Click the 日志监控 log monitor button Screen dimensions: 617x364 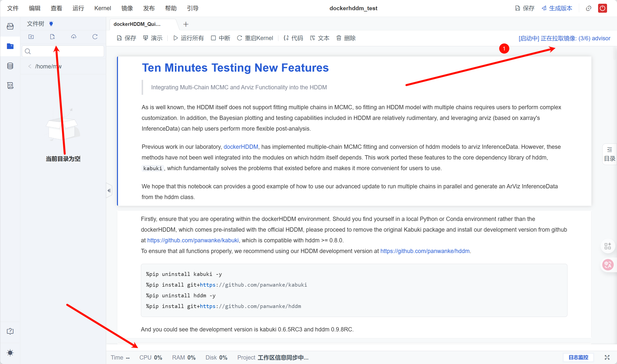coord(578,358)
